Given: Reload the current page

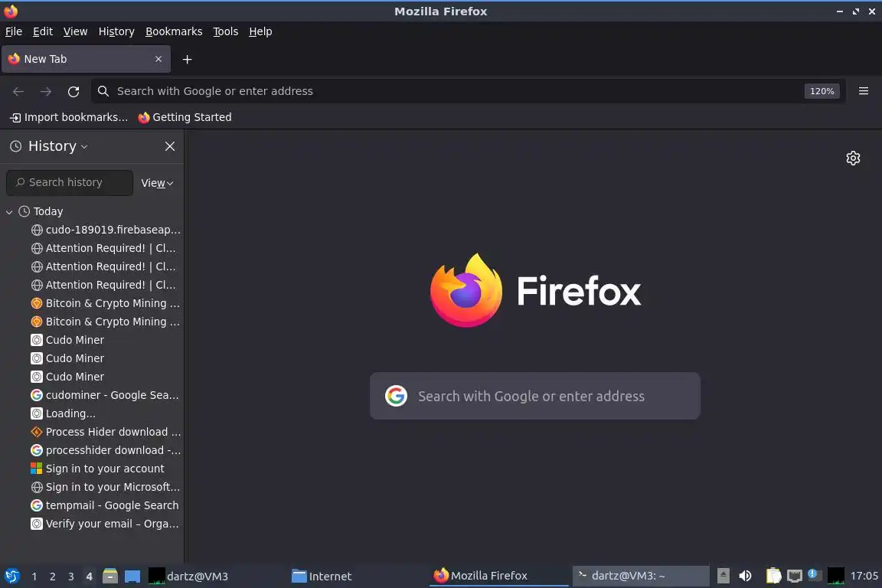Looking at the screenshot, I should tap(73, 91).
